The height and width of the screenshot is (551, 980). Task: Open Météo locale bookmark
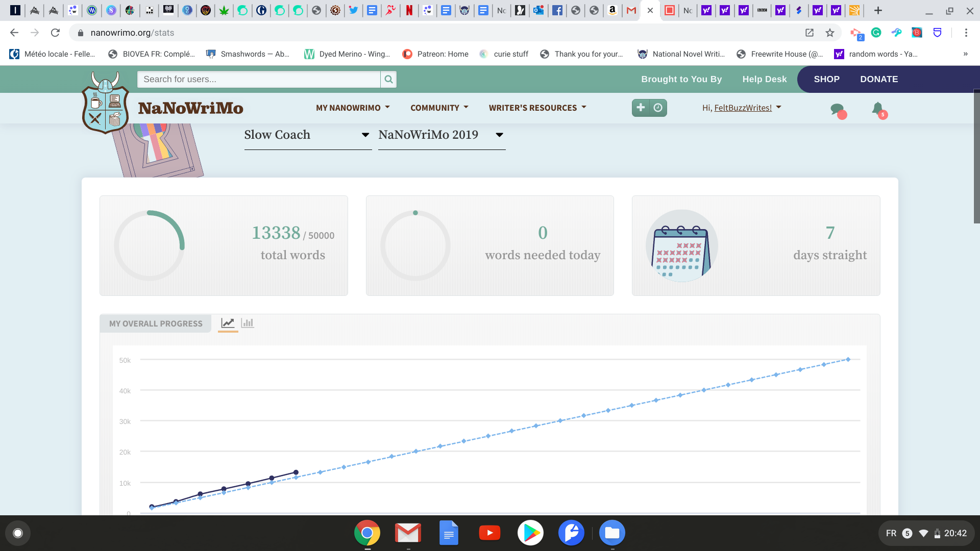coord(53,54)
